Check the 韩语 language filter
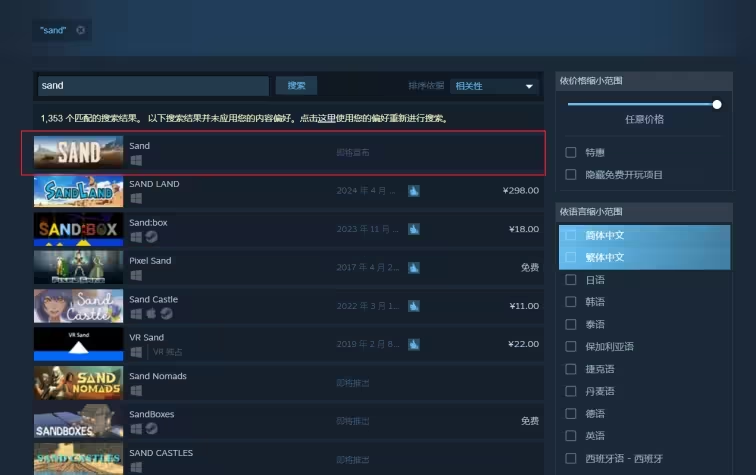Viewport: 756px width, 475px height. click(x=571, y=302)
